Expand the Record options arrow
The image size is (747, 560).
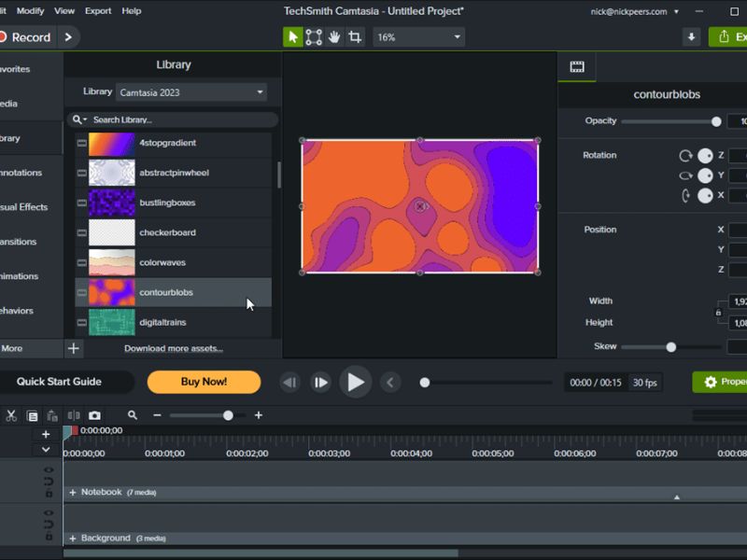click(68, 37)
